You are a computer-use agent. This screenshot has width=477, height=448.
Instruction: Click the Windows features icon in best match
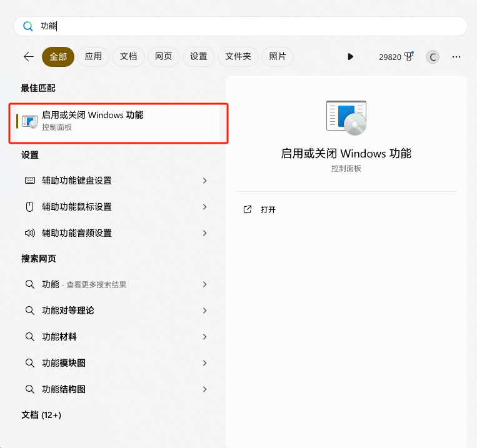tap(30, 122)
